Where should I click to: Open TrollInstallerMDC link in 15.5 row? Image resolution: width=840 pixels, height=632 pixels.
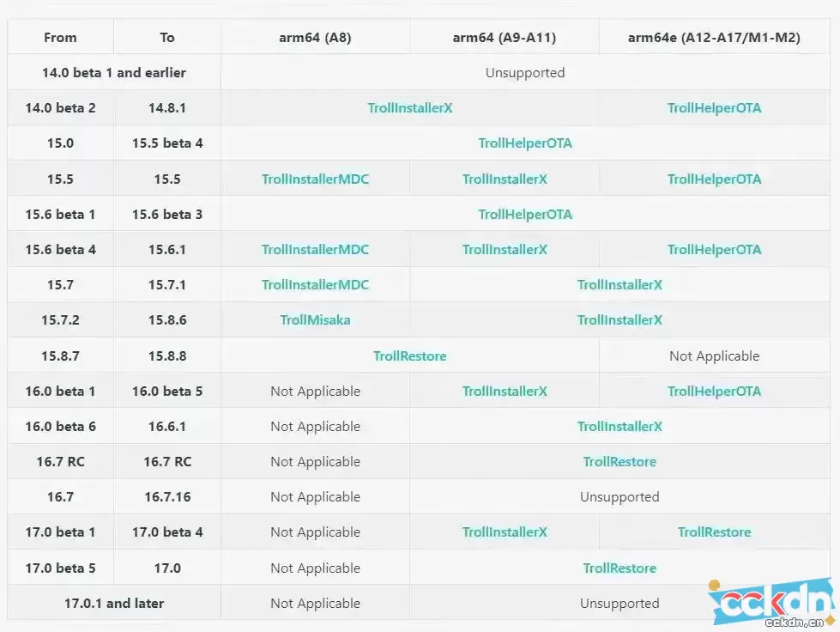315,179
